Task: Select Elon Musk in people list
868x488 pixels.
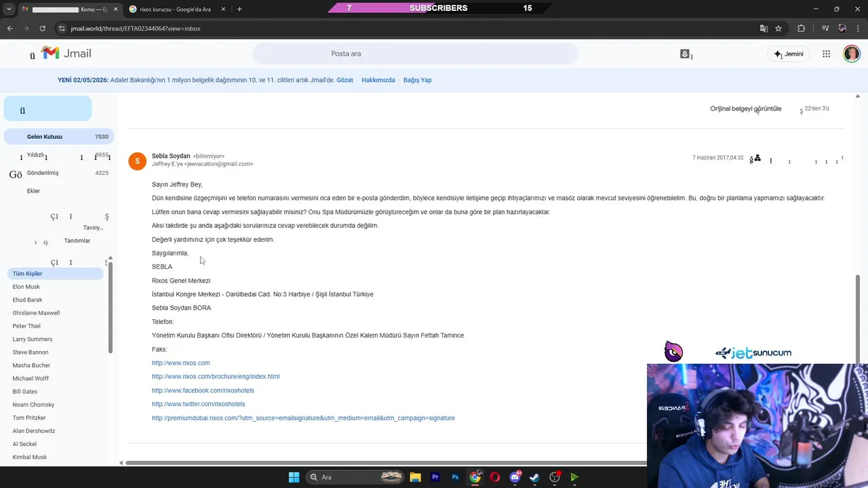Action: coord(26,287)
